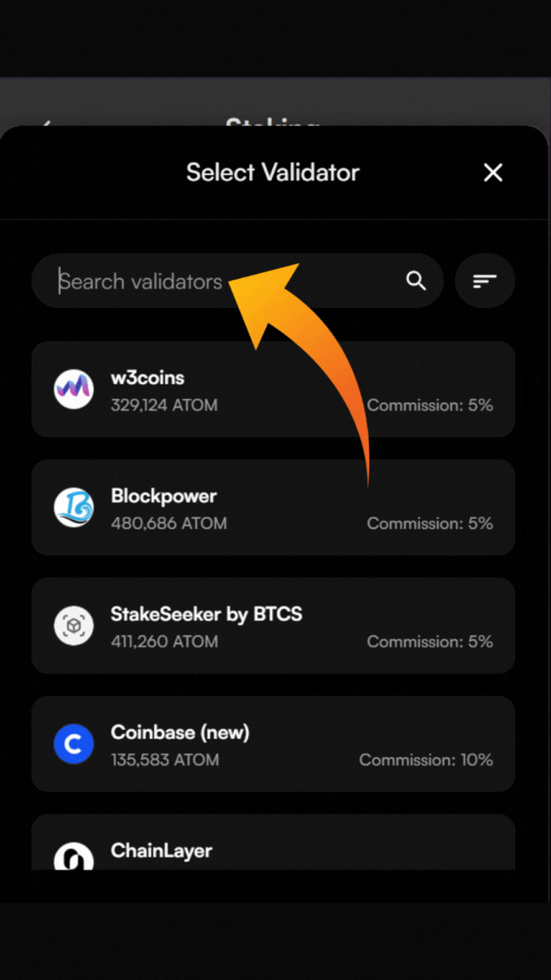Click the w3coins validator logo
551x980 pixels.
(74, 390)
